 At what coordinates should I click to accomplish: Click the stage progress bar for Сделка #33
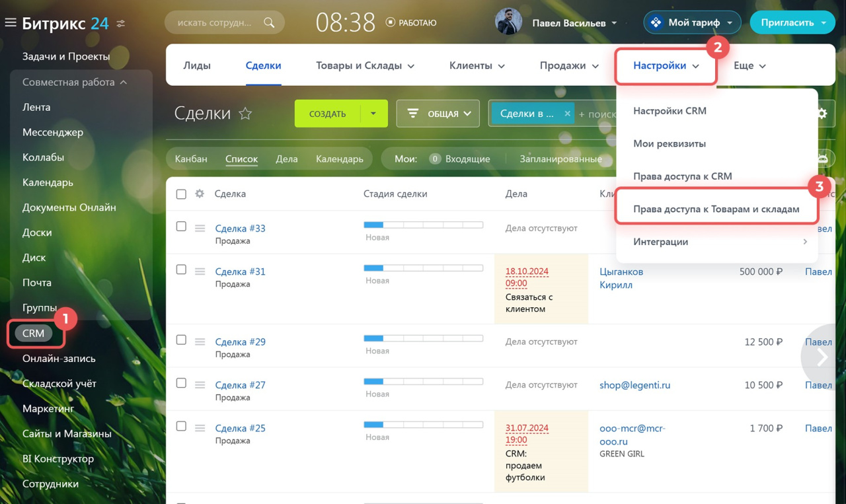[423, 225]
